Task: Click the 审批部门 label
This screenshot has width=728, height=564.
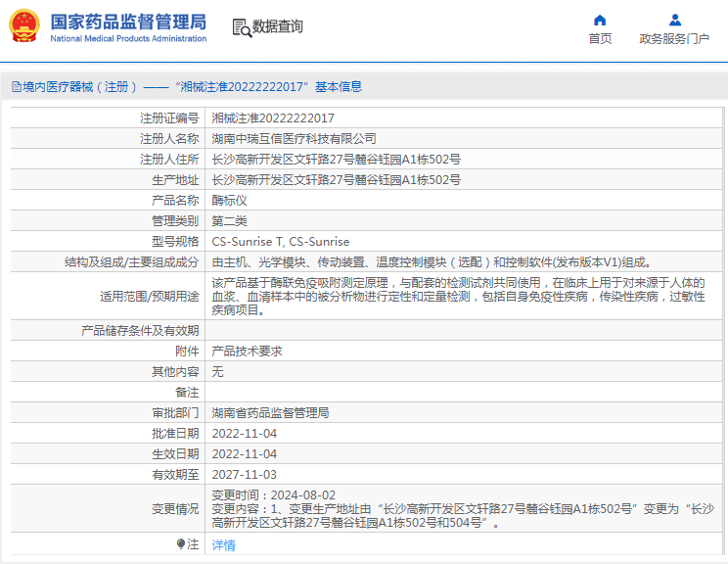Action: (175, 412)
